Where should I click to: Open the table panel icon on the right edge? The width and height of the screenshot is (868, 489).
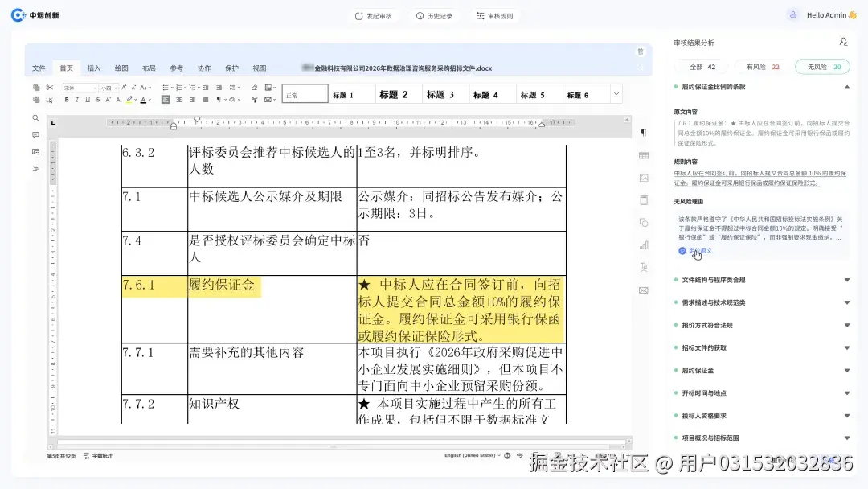click(644, 154)
